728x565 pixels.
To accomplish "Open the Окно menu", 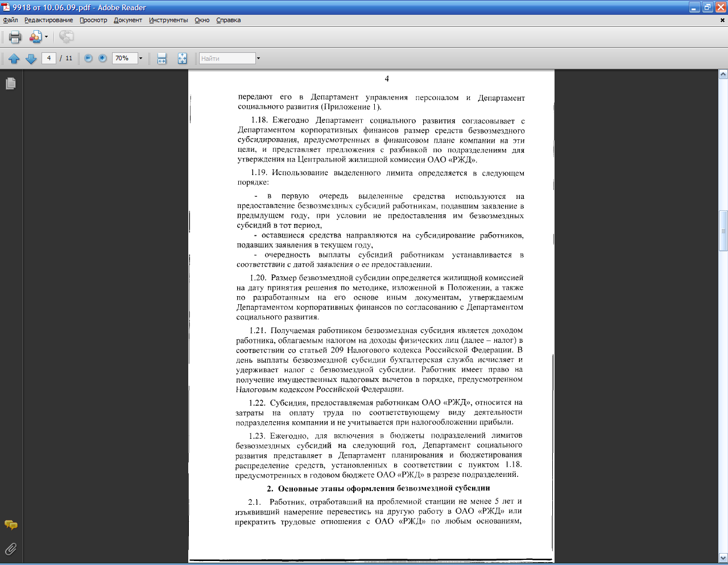I will coord(202,20).
